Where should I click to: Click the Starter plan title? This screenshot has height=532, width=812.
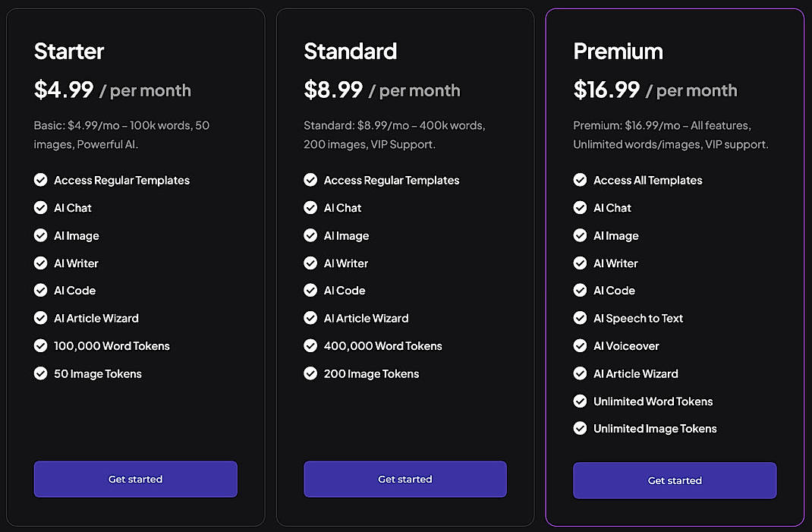click(69, 51)
